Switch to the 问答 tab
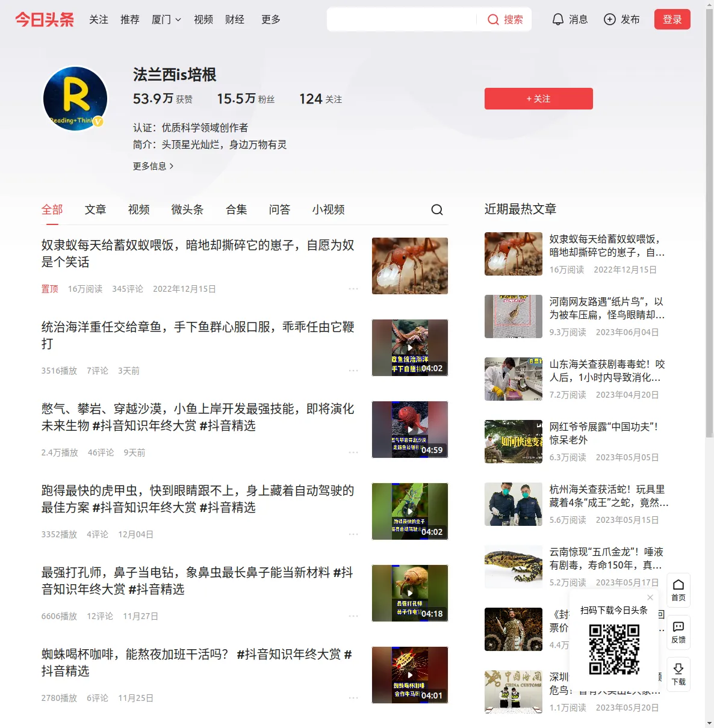714x728 pixels. pyautogui.click(x=280, y=209)
